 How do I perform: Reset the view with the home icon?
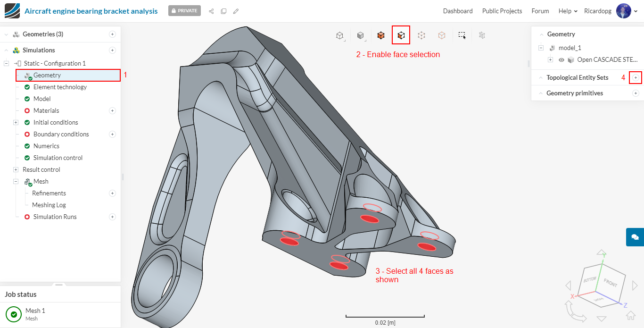tap(631, 314)
